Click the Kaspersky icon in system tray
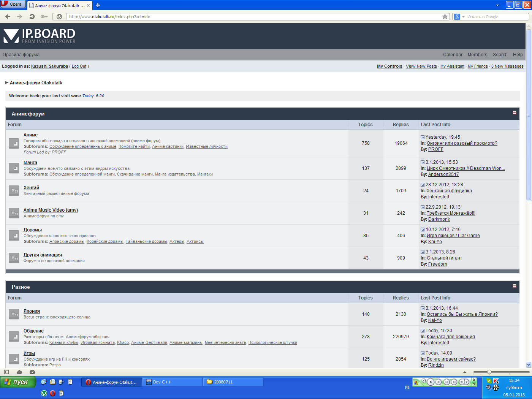 (496, 381)
